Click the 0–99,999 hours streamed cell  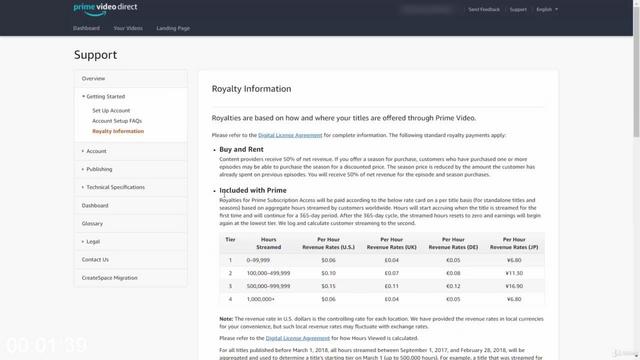click(x=258, y=260)
